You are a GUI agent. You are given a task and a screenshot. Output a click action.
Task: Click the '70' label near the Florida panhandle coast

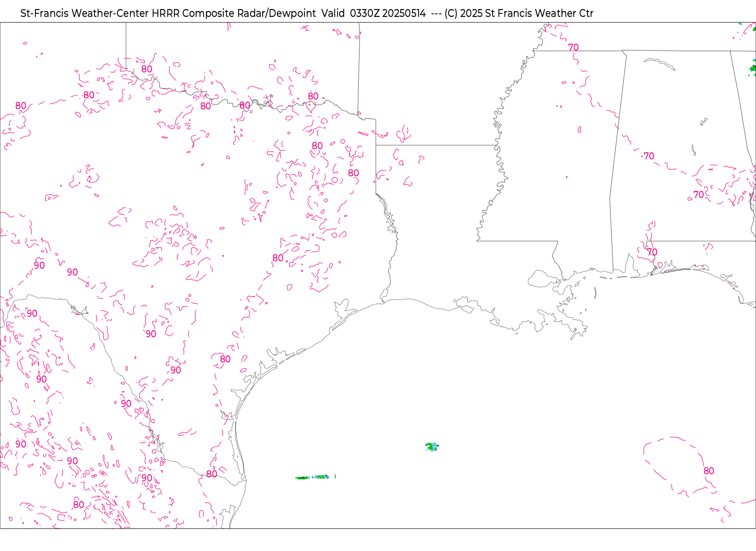(652, 252)
